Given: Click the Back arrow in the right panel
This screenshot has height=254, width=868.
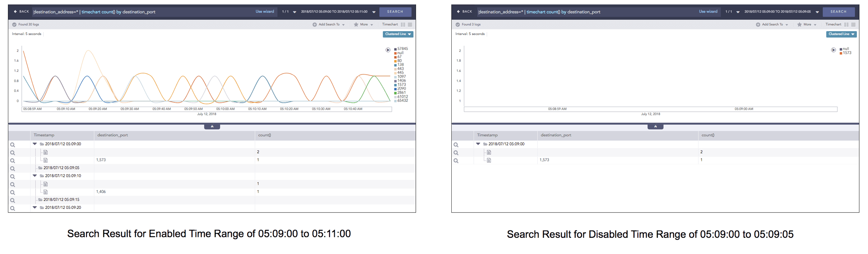Looking at the screenshot, I should [x=458, y=12].
